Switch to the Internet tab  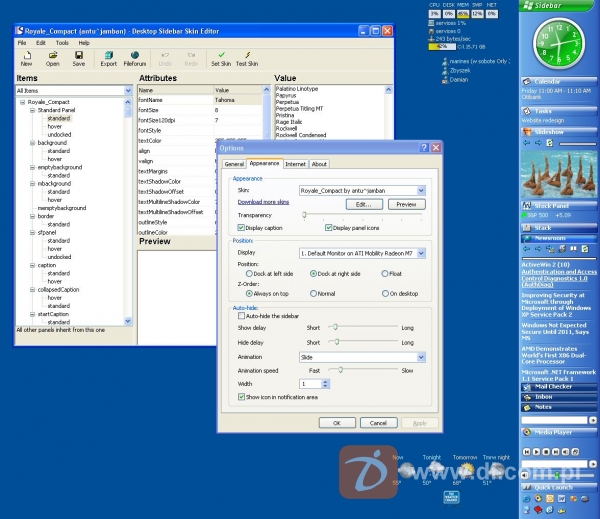pos(295,163)
